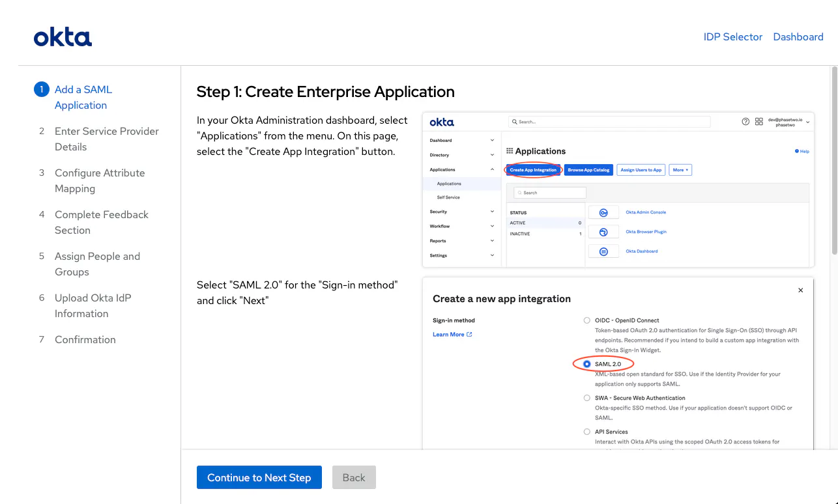
Task: Open the More dropdown button in illustration
Action: (x=680, y=170)
